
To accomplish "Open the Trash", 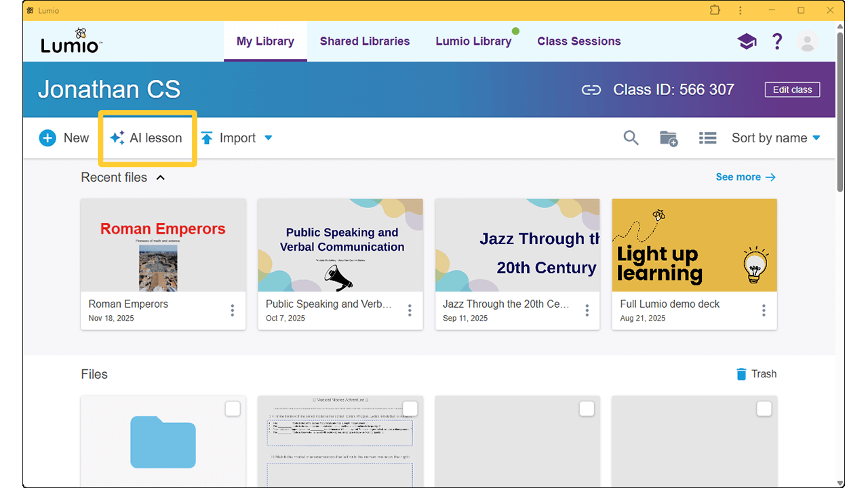I will pyautogui.click(x=755, y=373).
